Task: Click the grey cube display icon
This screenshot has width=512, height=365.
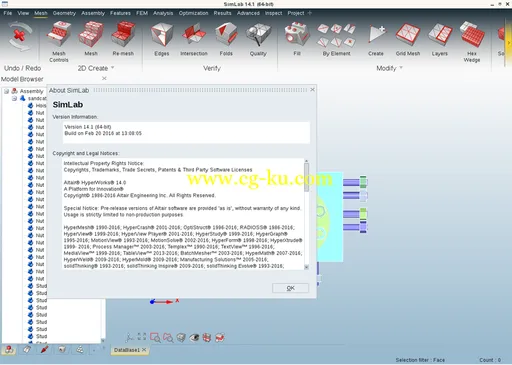Action: point(181,337)
